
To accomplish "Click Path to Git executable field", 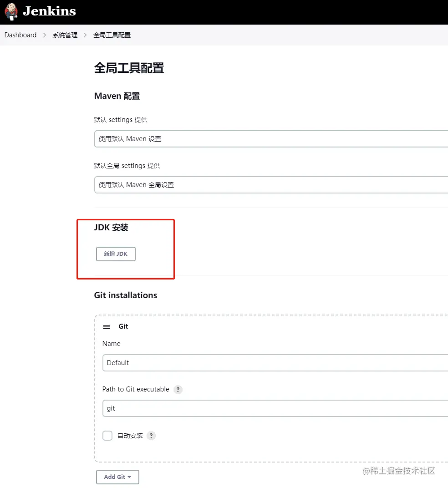I will tap(275, 408).
